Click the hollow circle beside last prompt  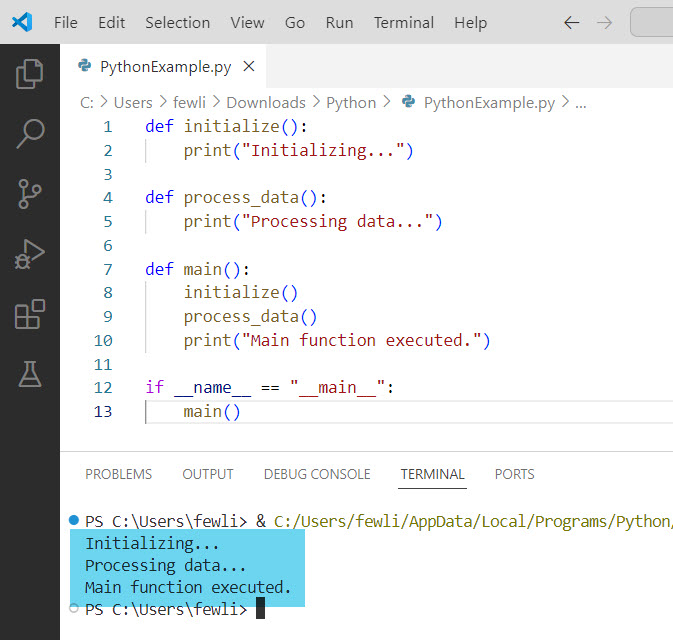pyautogui.click(x=74, y=608)
